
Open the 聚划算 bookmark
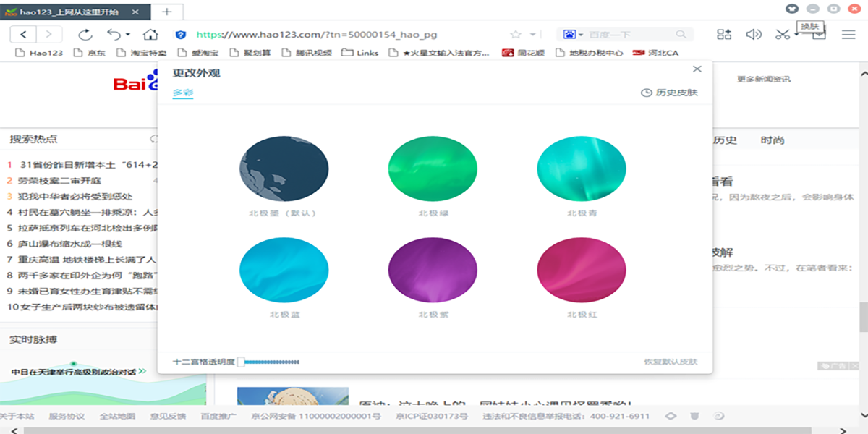pos(249,53)
